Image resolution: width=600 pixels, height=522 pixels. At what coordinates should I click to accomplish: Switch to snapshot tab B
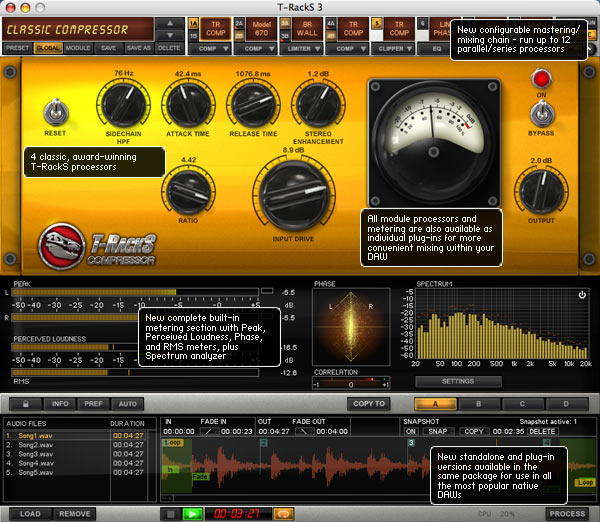pos(479,404)
